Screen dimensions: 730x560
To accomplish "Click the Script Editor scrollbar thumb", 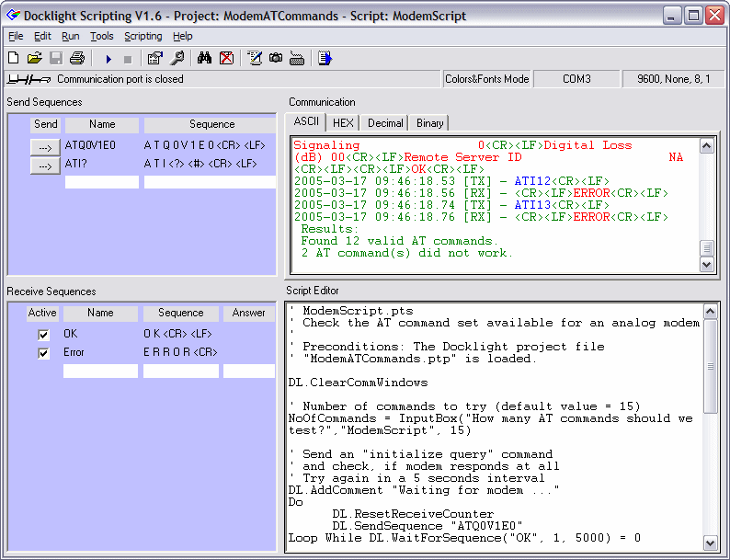I will 711,366.
